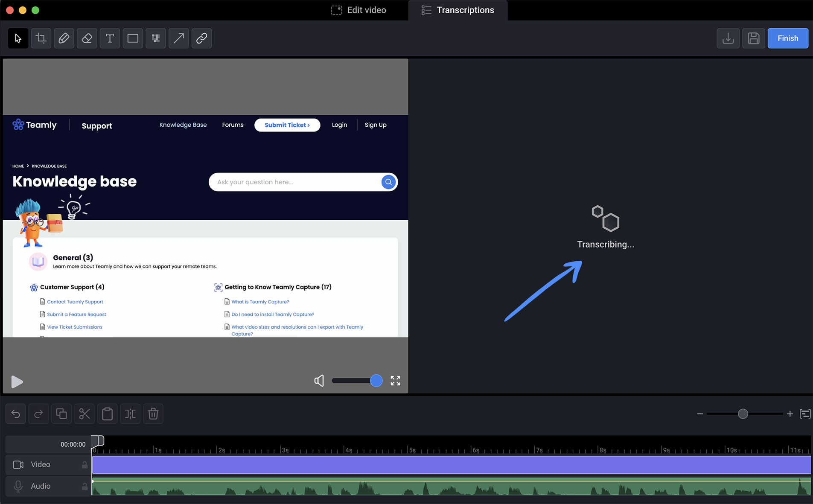Screen dimensions: 813x504
Task: Click What is Teamly Capture? link
Action: 260,302
